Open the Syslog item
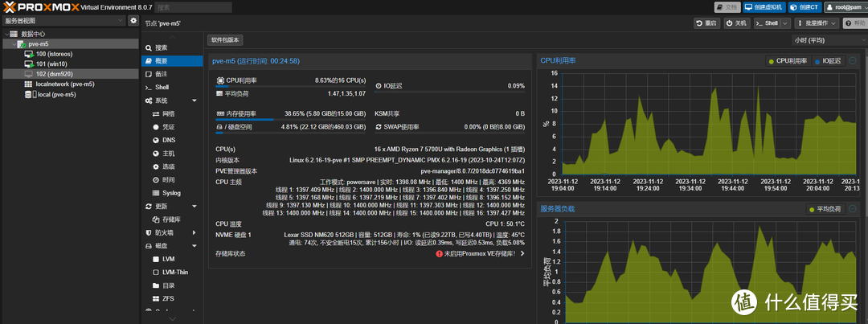 tap(172, 193)
